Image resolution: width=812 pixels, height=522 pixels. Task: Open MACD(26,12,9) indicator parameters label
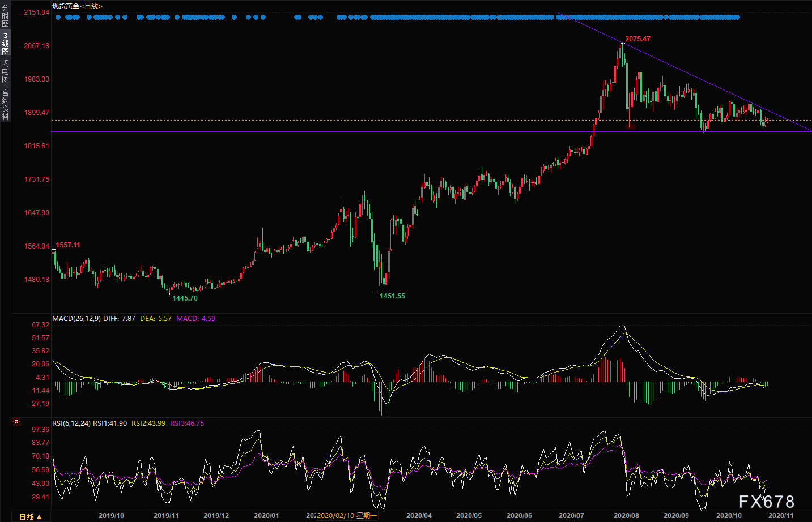(76, 319)
